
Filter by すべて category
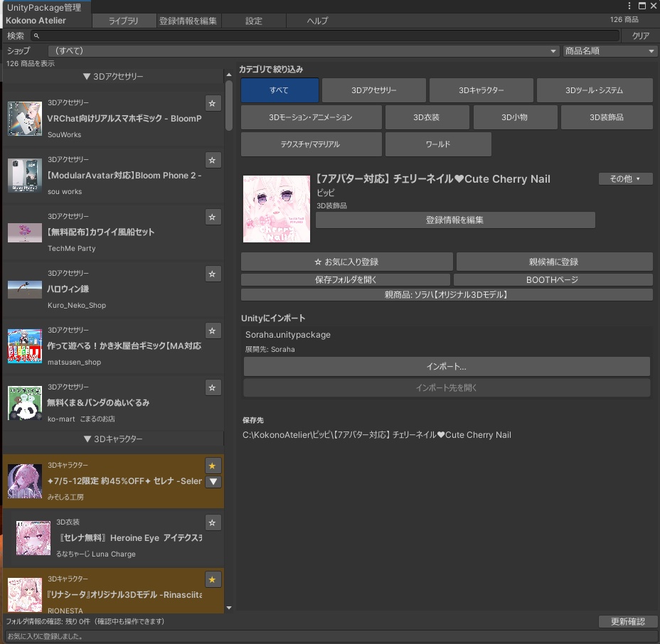point(280,90)
